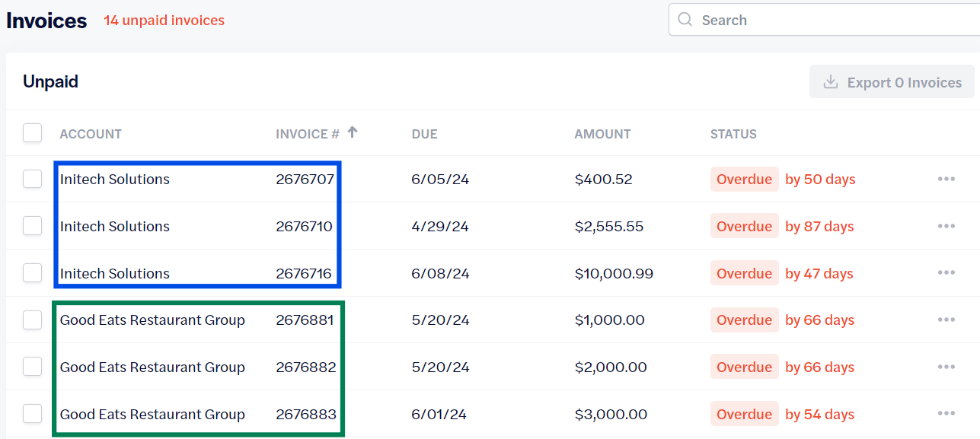
Task: Click the 14 unpaid invoices link
Action: coord(164,21)
